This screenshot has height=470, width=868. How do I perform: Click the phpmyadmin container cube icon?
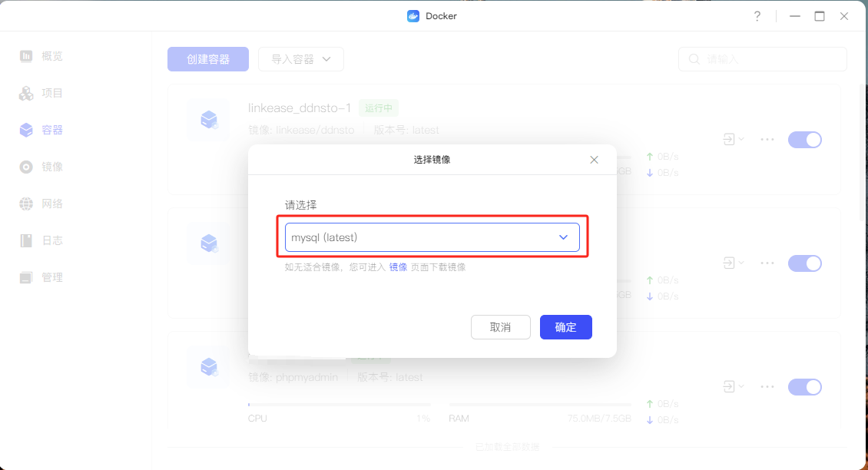(209, 366)
